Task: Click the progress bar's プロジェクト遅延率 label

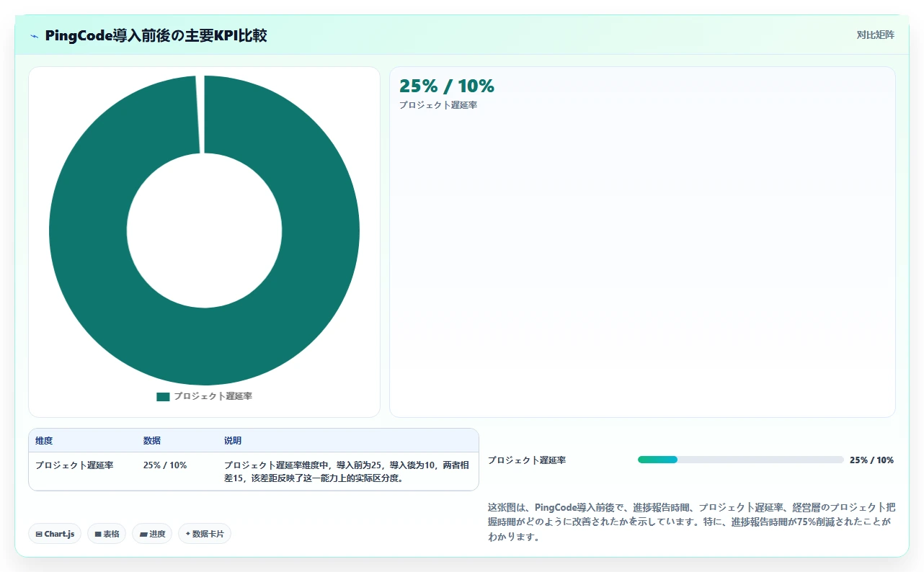Action: 527,460
